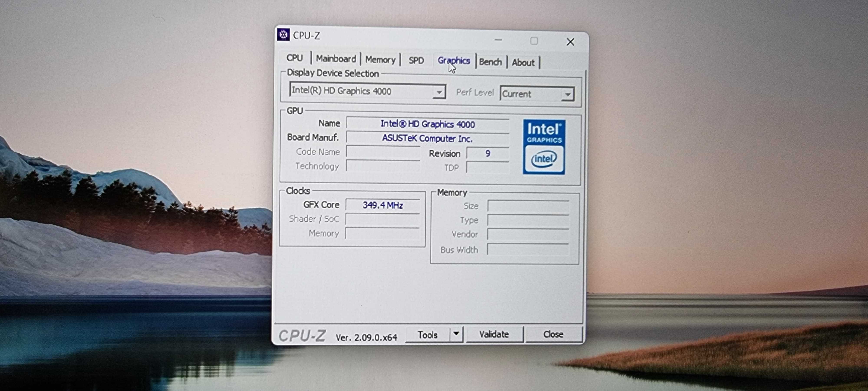
Task: Expand the display device selection dropdown
Action: (x=439, y=92)
